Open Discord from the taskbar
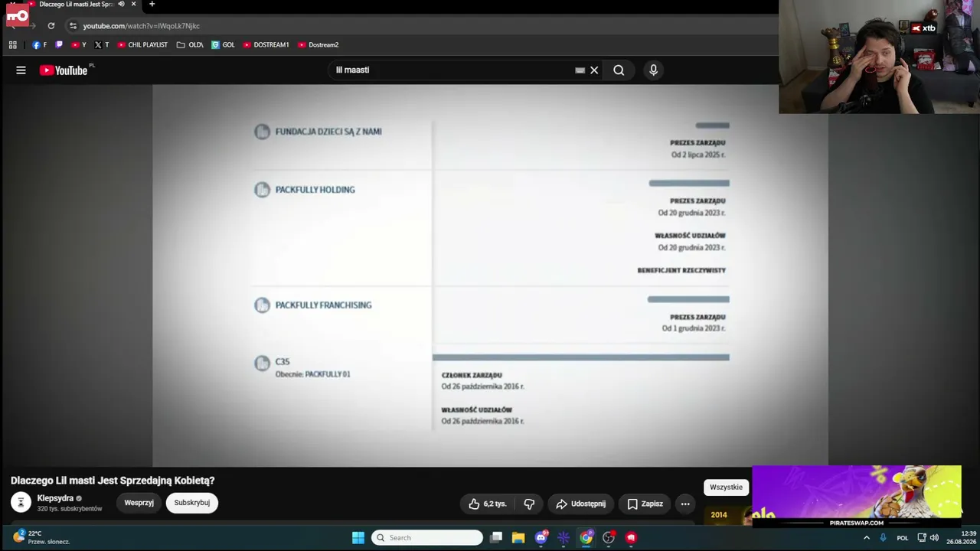This screenshot has height=551, width=980. click(x=541, y=538)
